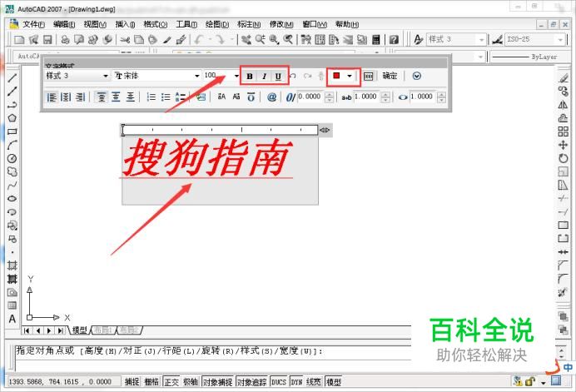Image resolution: width=576 pixels, height=392 pixels.
Task: Toggle DYN dynamic input button
Action: tap(297, 382)
